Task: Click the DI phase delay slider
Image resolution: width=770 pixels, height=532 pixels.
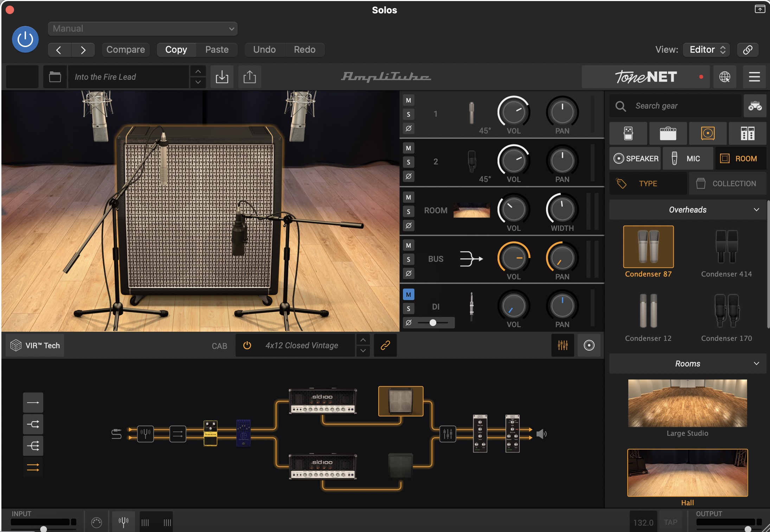Action: (433, 323)
